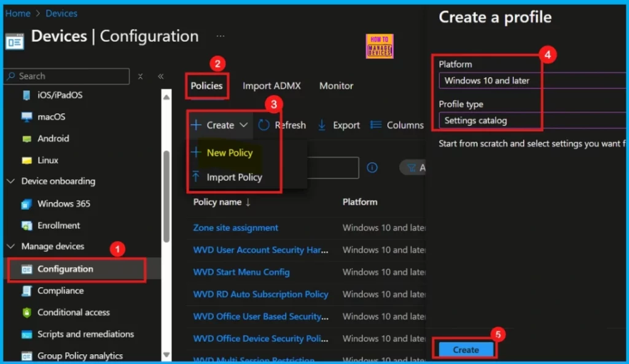This screenshot has width=629, height=364.
Task: Click the Conditional access shield icon
Action: [x=26, y=312]
